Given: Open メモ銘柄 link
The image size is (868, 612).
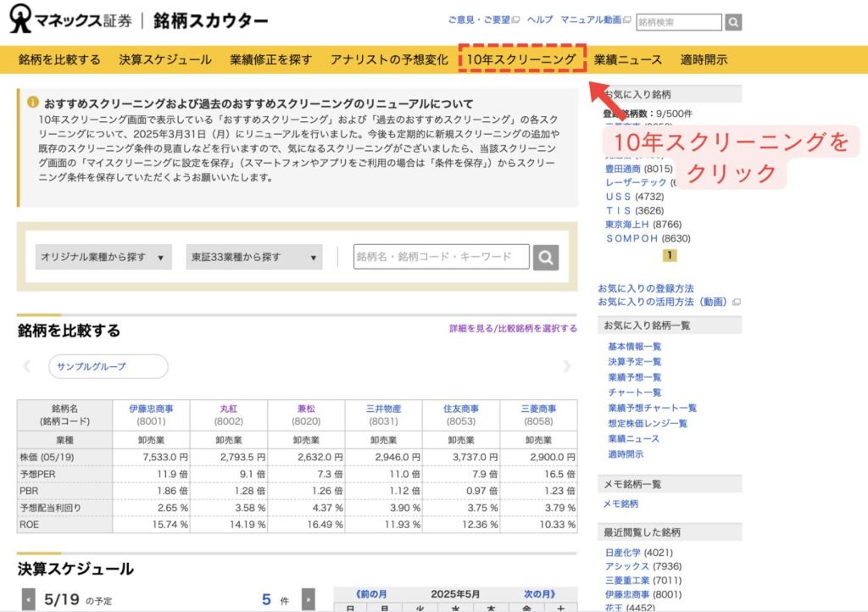Looking at the screenshot, I should (x=620, y=504).
